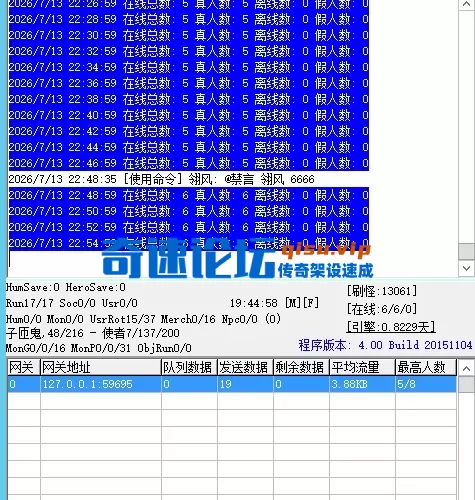
Task: Select the log line at 22:48:59
Action: click(x=189, y=195)
